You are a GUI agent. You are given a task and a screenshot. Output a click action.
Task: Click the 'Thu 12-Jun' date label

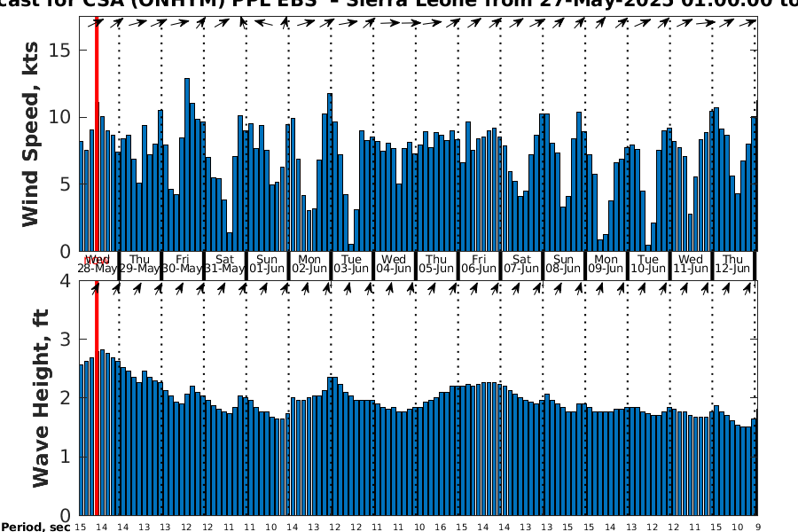(733, 264)
